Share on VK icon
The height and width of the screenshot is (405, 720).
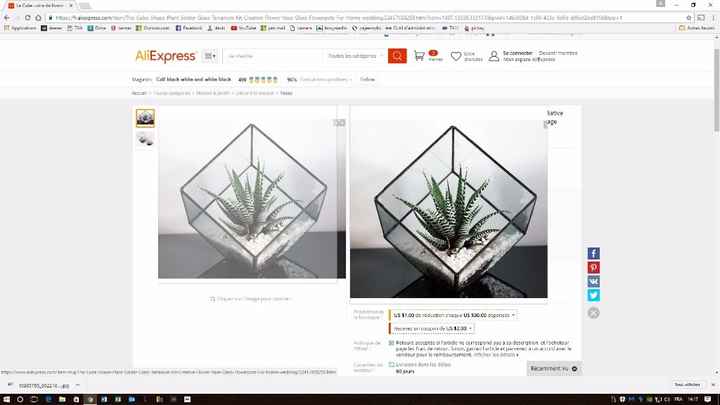coord(593,281)
